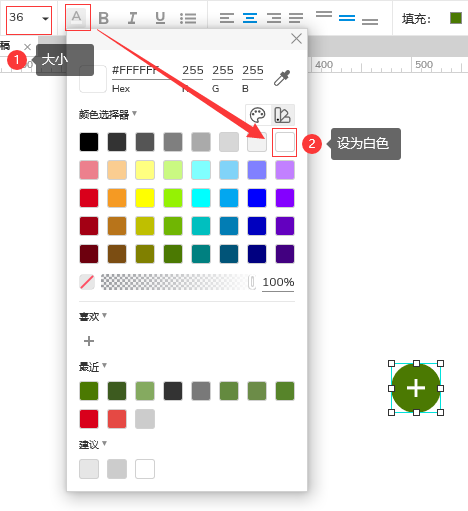
Task: Edit the Hex color value field
Action: [141, 71]
